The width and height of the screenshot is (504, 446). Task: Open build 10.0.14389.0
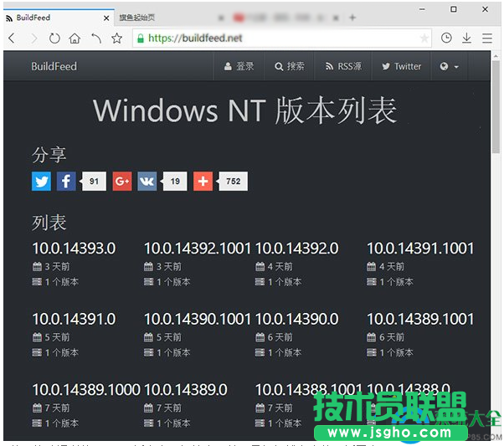(186, 389)
